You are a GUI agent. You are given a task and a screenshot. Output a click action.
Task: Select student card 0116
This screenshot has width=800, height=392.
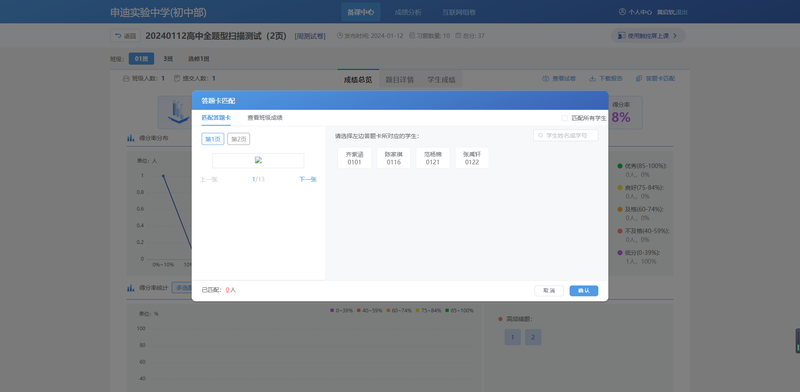(x=393, y=158)
